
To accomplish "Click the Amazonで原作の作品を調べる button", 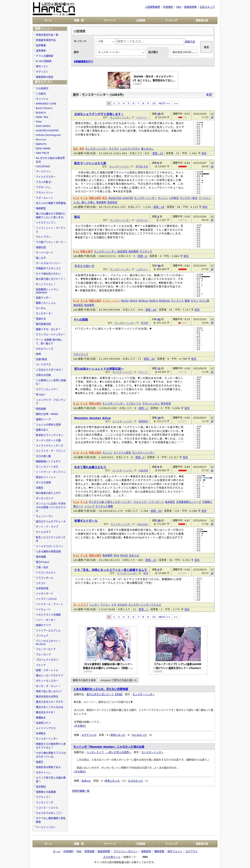I will point(119,680).
